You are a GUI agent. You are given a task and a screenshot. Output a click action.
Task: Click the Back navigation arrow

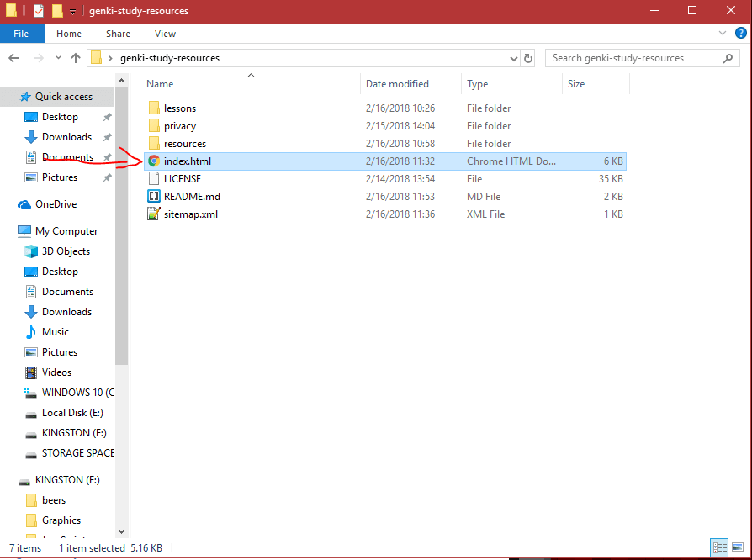coord(14,58)
